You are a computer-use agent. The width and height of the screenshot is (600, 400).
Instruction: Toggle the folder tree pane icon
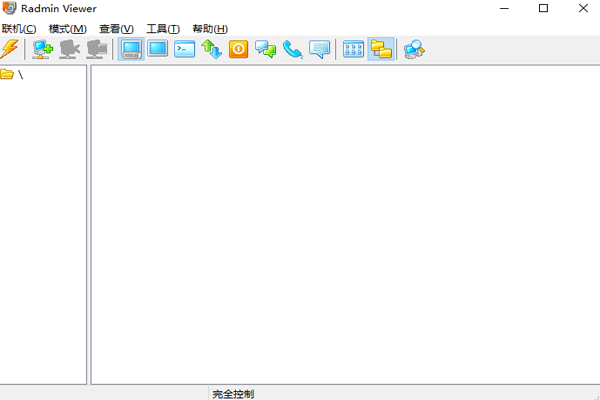click(x=380, y=49)
